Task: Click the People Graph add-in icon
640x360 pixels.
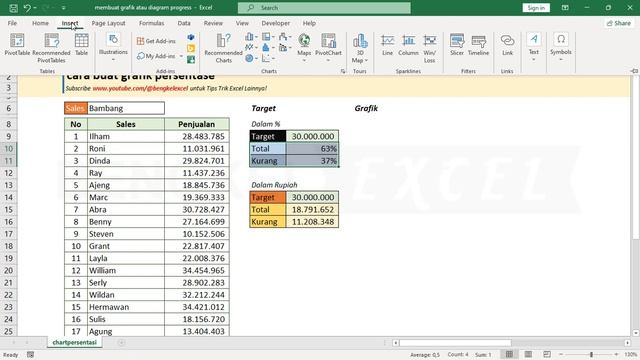Action: (x=191, y=60)
